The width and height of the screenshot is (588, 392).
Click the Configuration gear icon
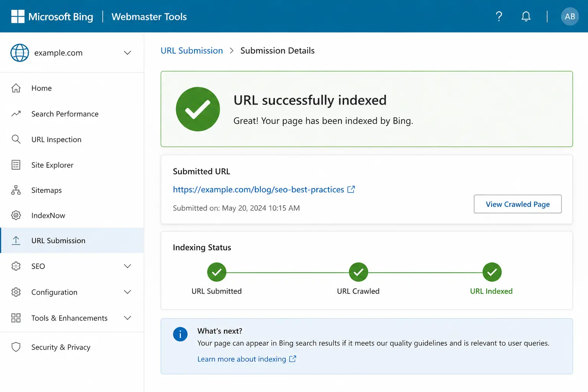click(16, 292)
